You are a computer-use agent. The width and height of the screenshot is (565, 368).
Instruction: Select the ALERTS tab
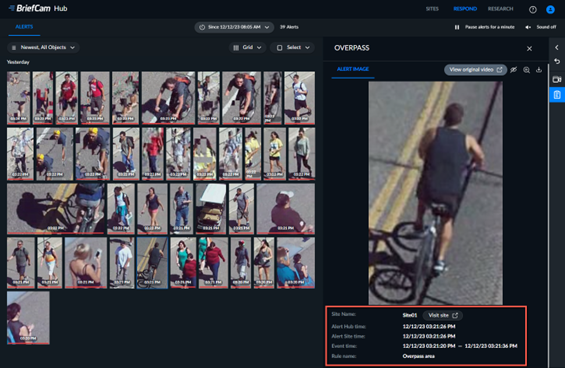[24, 27]
